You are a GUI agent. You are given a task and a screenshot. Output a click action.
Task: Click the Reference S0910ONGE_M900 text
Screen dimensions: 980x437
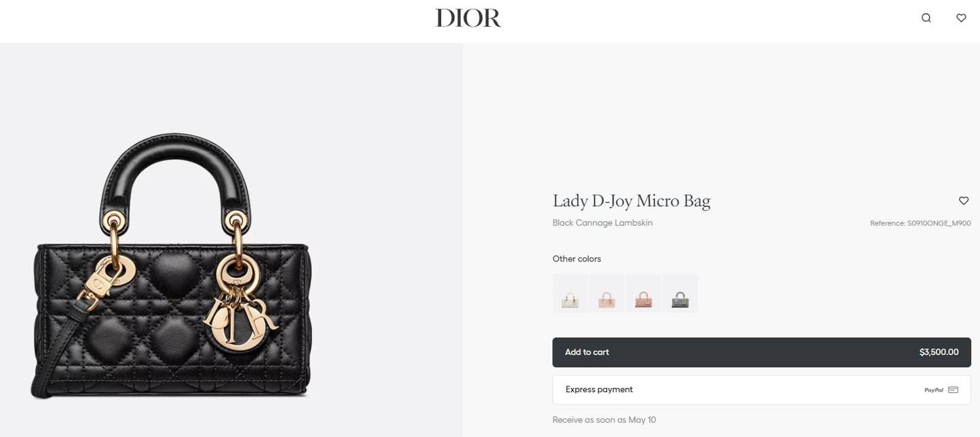(x=921, y=223)
